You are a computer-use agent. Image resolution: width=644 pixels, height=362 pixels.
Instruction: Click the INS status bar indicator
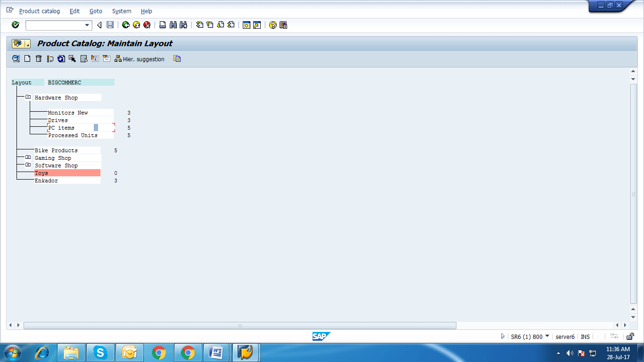[585, 337]
